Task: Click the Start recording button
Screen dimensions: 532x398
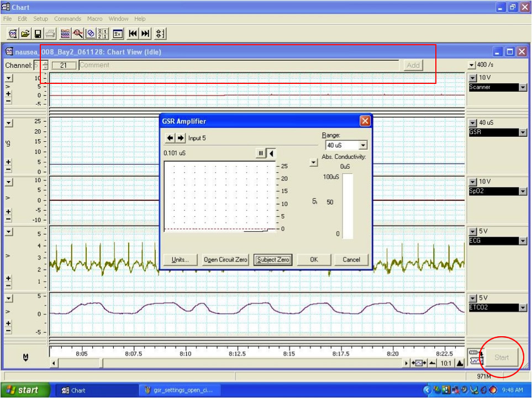Action: coord(502,357)
